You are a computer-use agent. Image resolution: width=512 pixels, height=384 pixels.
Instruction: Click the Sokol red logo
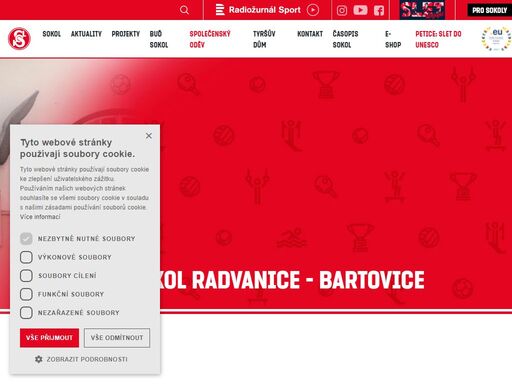click(x=19, y=39)
